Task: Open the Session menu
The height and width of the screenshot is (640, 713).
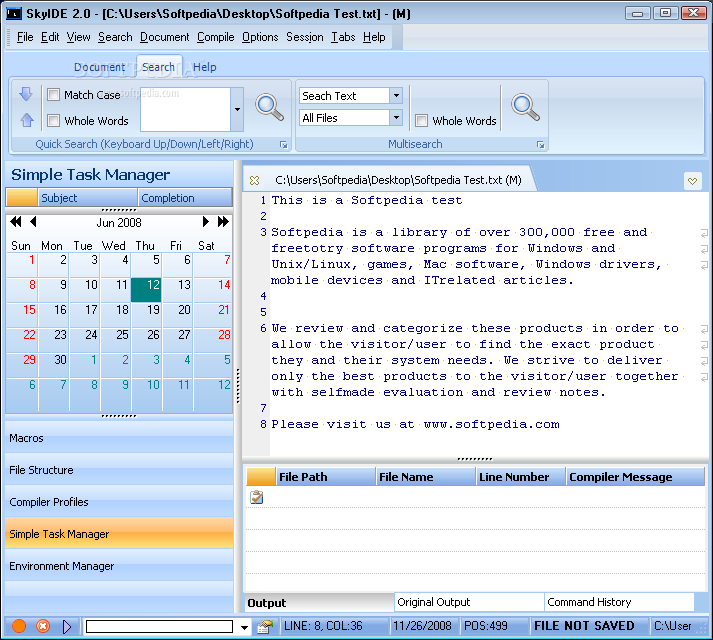Action: 305,37
